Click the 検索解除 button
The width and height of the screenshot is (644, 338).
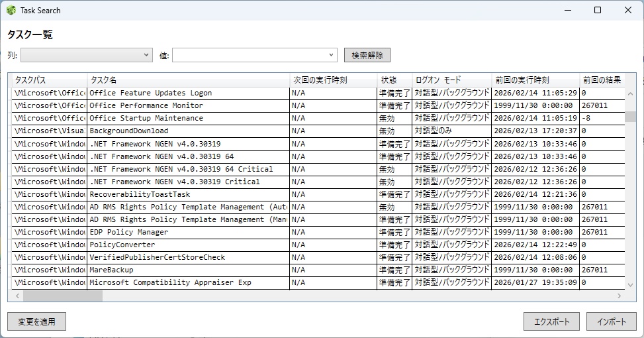click(x=367, y=55)
